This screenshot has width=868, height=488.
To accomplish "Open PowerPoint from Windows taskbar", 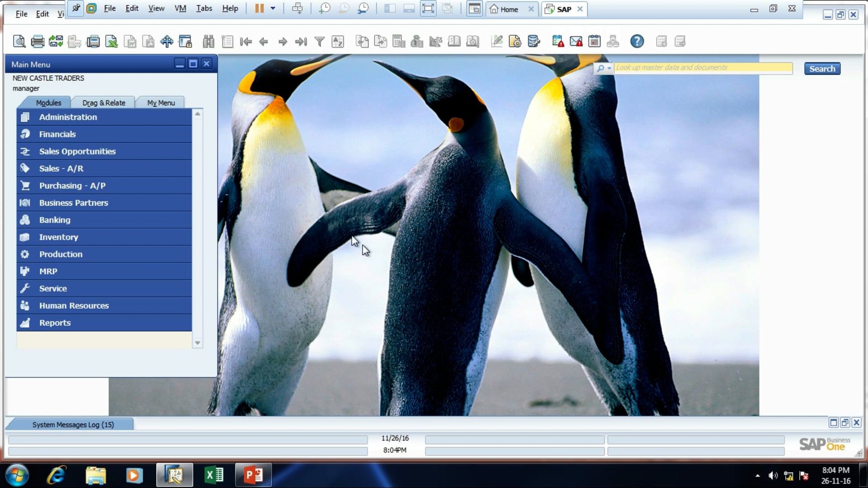I will click(253, 475).
